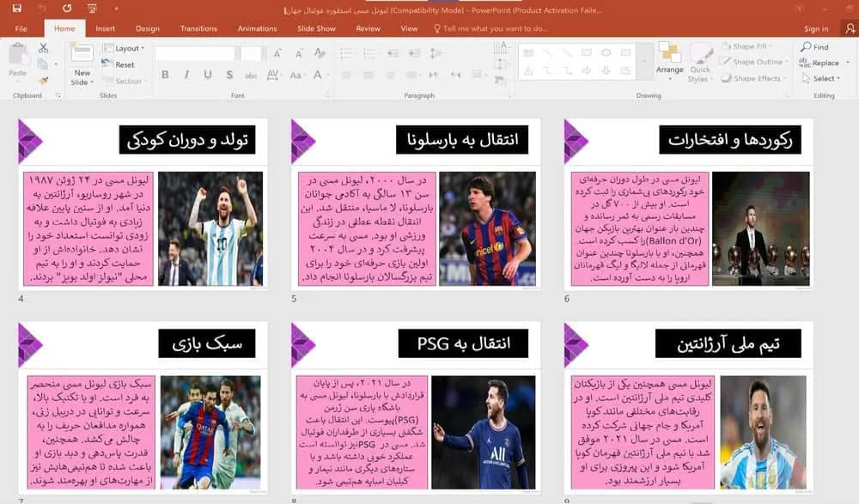Start slideshow from beginning via toolbar icon
This screenshot has height=504, width=859.
[92, 9]
